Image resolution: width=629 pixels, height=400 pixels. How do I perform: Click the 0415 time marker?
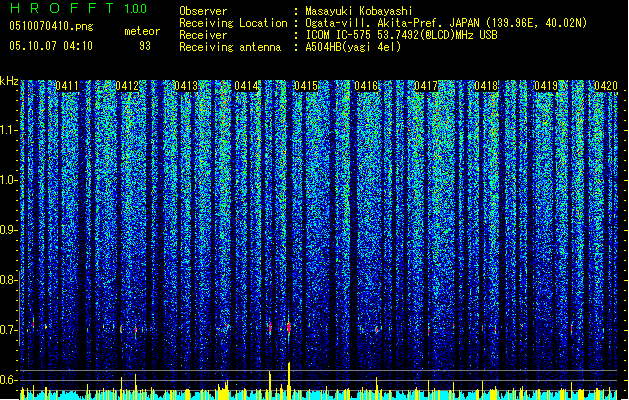[306, 86]
